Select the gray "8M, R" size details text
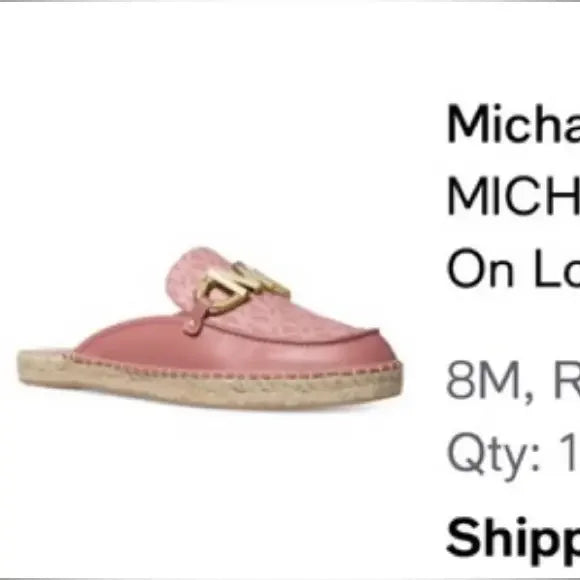The image size is (580, 580). (x=513, y=381)
